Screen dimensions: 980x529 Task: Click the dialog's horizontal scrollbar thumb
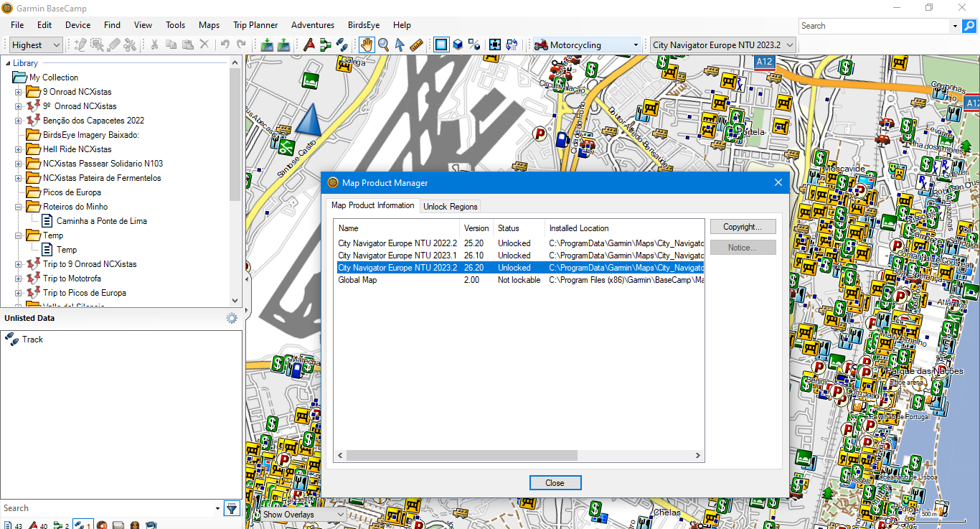(x=461, y=456)
